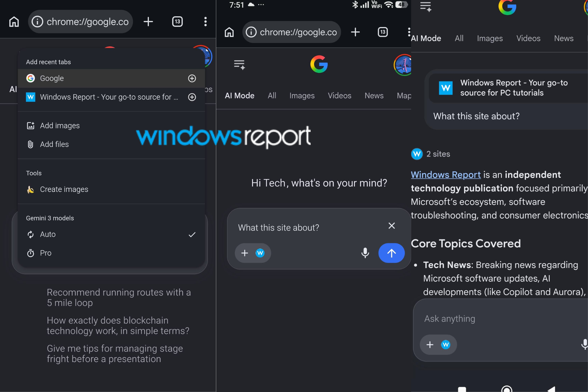Clear the query with the X button

(392, 226)
